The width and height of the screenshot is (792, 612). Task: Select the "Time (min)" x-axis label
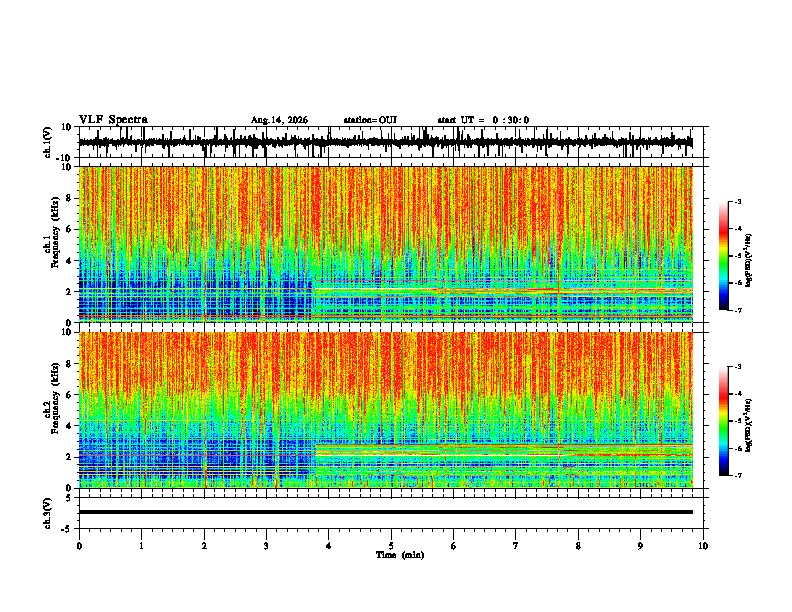pyautogui.click(x=400, y=555)
